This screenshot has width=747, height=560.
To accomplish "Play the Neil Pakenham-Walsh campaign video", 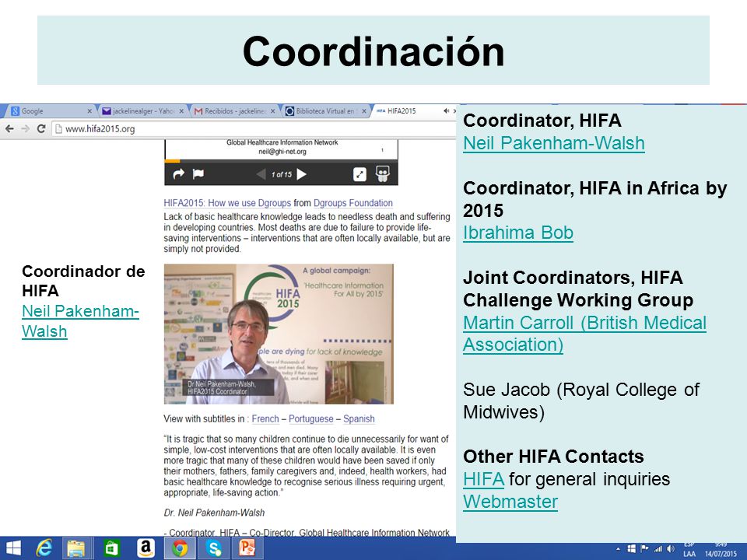I will tap(279, 334).
